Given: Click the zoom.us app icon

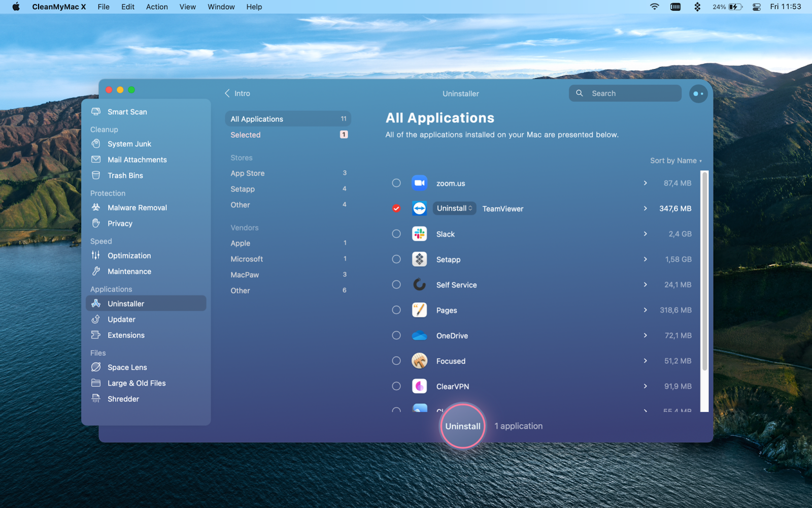Looking at the screenshot, I should (419, 183).
